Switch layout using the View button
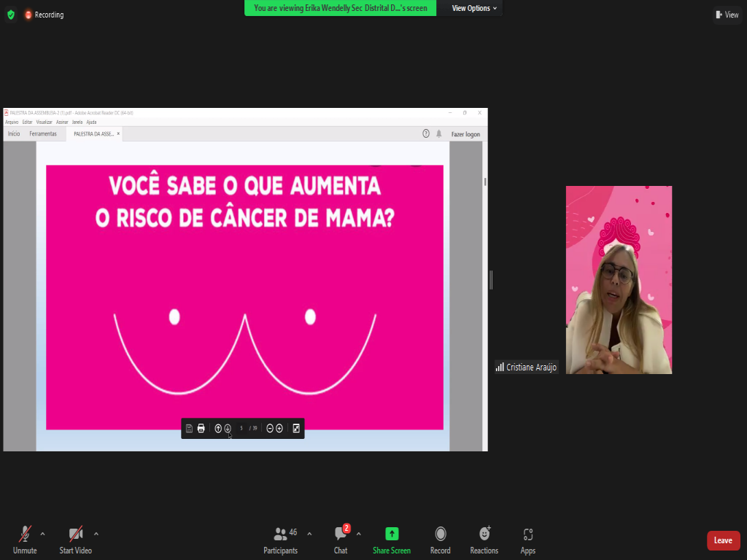Image resolution: width=747 pixels, height=560 pixels. pyautogui.click(x=727, y=15)
